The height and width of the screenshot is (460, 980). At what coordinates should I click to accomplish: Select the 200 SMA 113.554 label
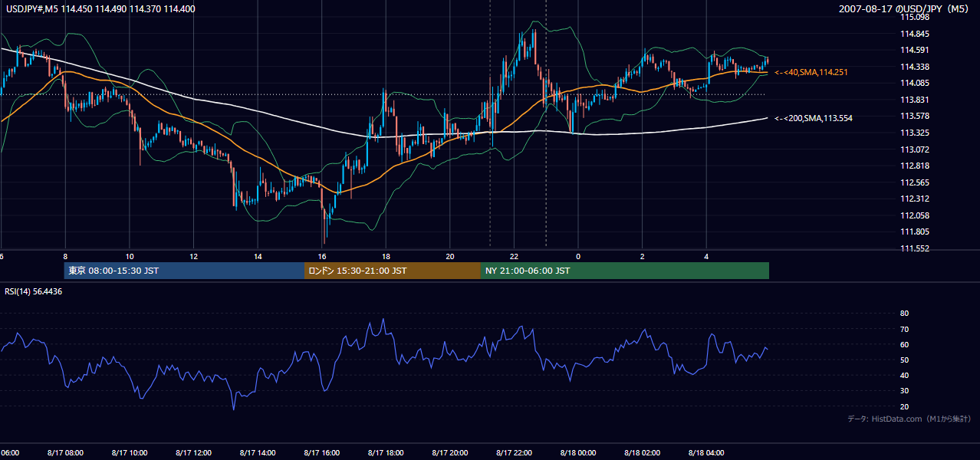tap(814, 118)
